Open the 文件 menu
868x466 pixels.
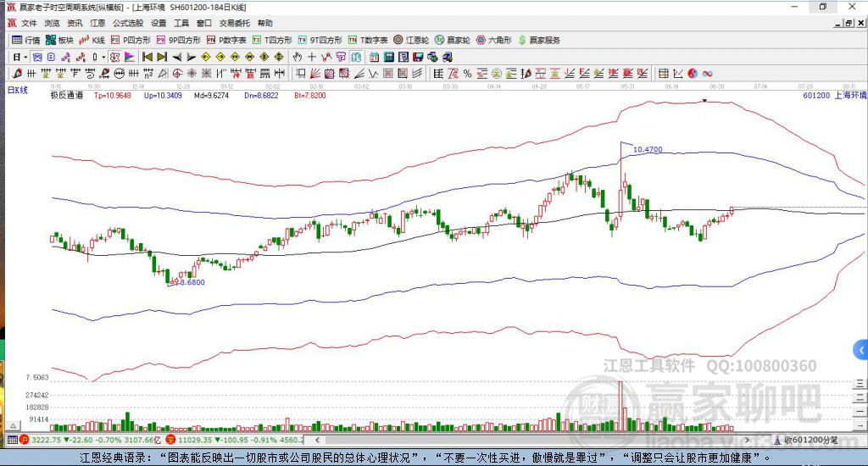tap(29, 23)
